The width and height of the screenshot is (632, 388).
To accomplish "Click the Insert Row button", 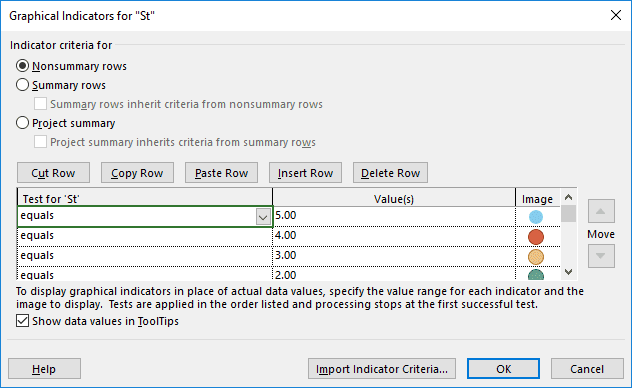I will [x=305, y=173].
